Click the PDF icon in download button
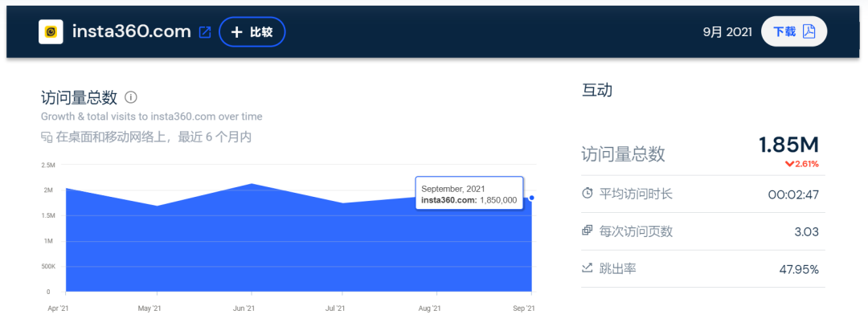This screenshot has width=868, height=323. [x=809, y=31]
